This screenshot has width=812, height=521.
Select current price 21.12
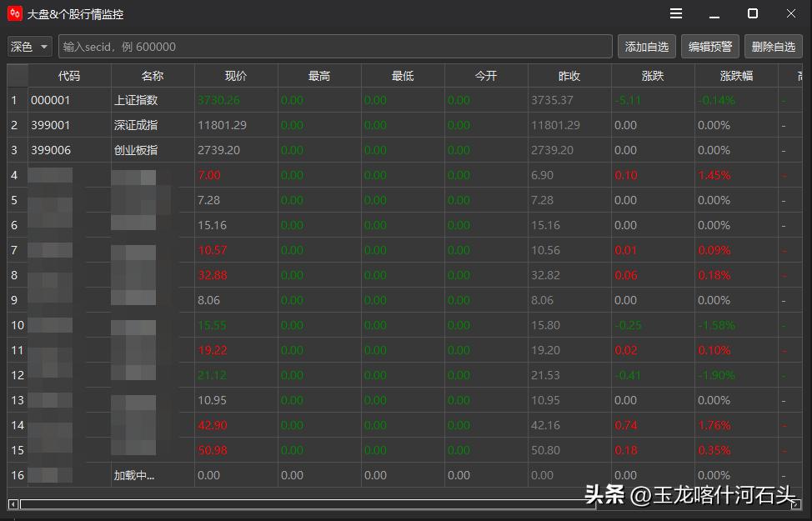(236, 375)
